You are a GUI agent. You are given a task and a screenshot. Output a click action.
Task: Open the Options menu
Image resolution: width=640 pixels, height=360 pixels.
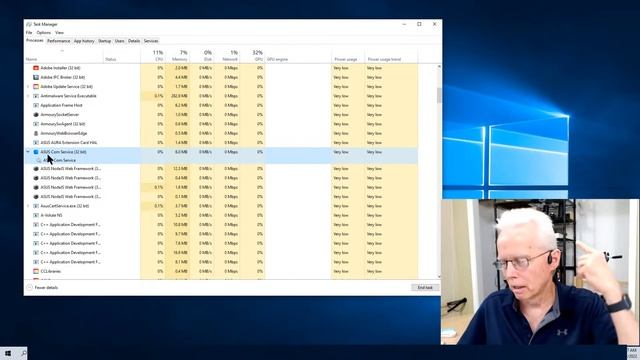coord(43,33)
